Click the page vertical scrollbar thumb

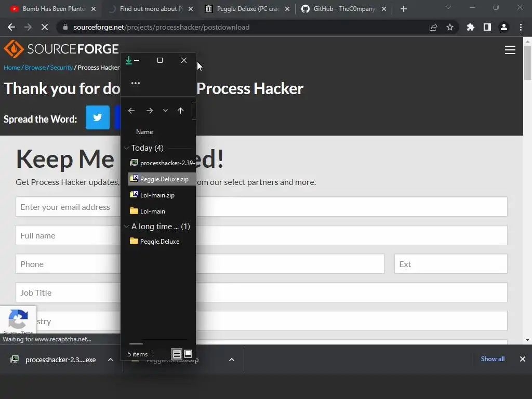[527, 63]
